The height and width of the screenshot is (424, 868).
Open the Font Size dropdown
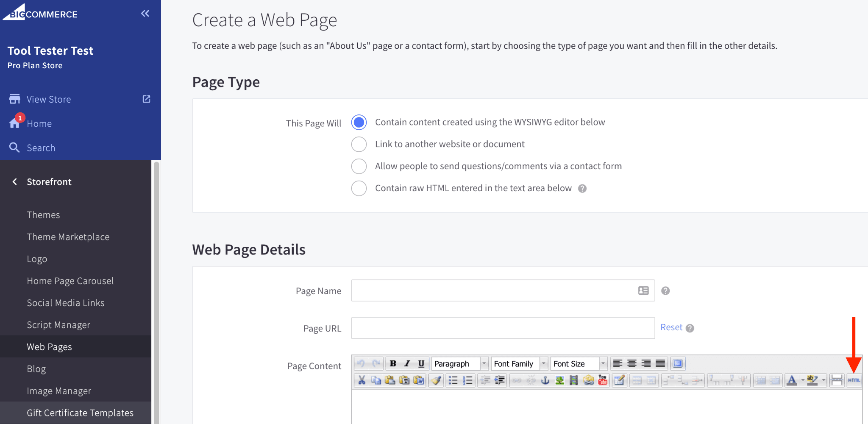pyautogui.click(x=579, y=363)
